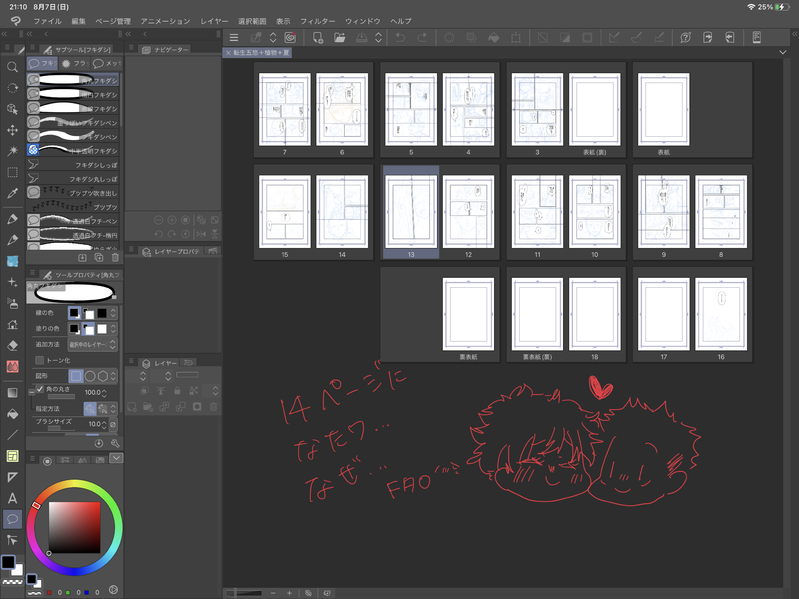Select the Auto select magic wand tool
The height and width of the screenshot is (599, 799).
click(12, 151)
